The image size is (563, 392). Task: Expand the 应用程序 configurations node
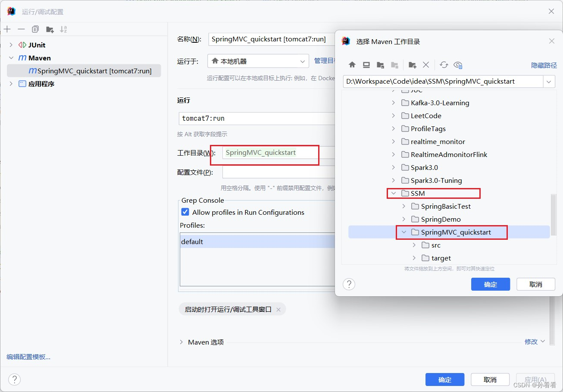tap(11, 84)
